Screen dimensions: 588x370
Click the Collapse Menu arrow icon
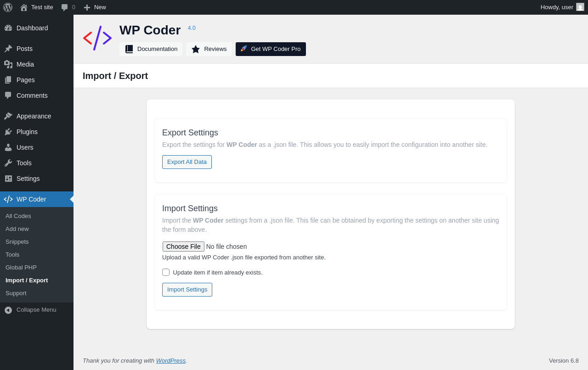tap(8, 310)
